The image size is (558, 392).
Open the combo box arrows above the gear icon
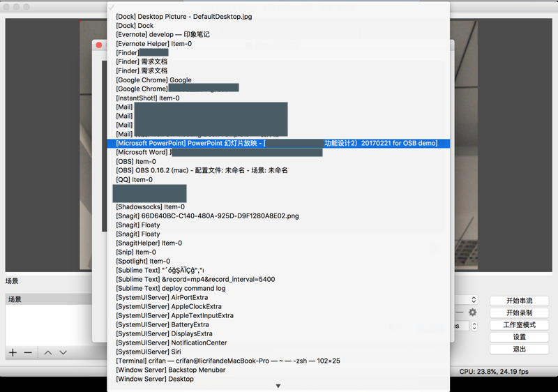pos(474,300)
